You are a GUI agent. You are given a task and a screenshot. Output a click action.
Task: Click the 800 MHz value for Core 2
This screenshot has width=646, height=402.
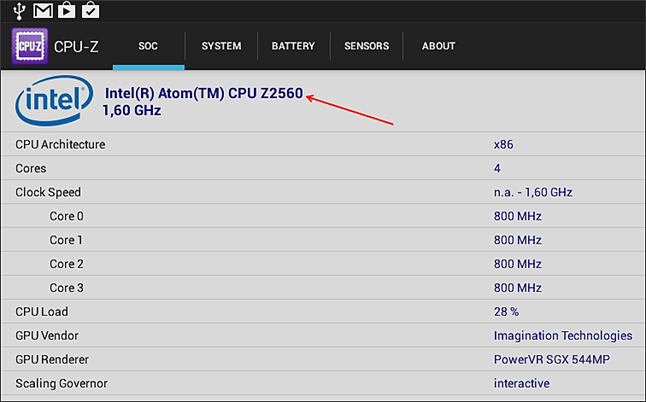(x=517, y=264)
